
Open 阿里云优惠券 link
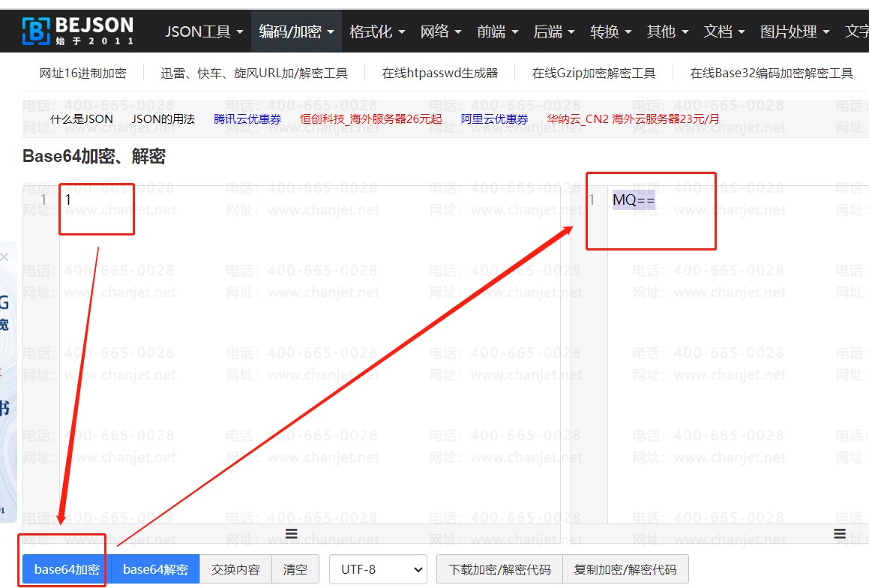click(494, 119)
